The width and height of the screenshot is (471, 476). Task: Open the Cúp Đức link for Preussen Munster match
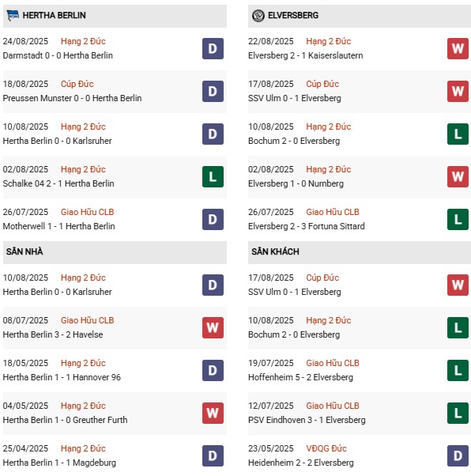77,84
